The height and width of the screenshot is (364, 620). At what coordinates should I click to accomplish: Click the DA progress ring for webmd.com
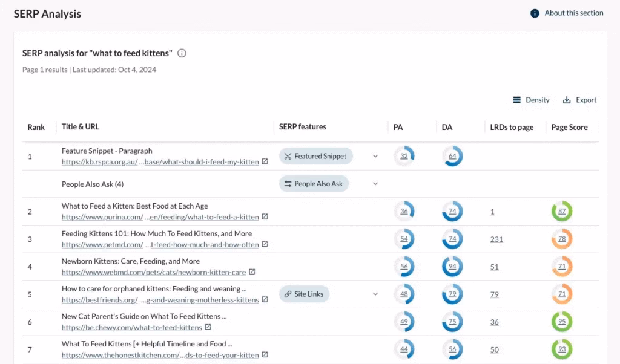[x=452, y=266]
